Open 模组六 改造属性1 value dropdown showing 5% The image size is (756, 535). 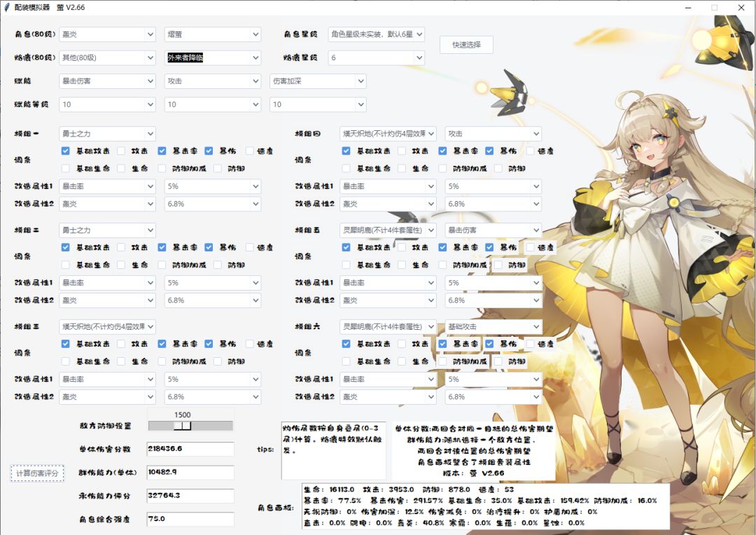[493, 379]
